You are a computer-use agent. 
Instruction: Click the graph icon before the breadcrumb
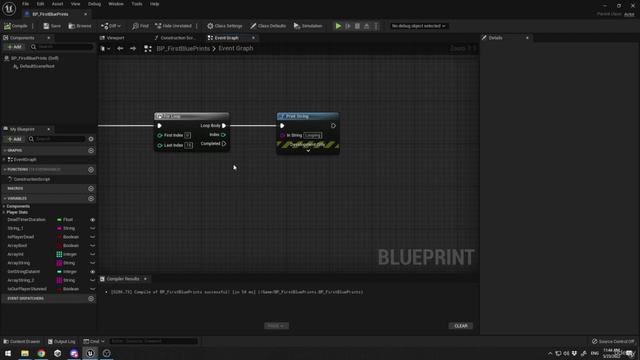148,49
